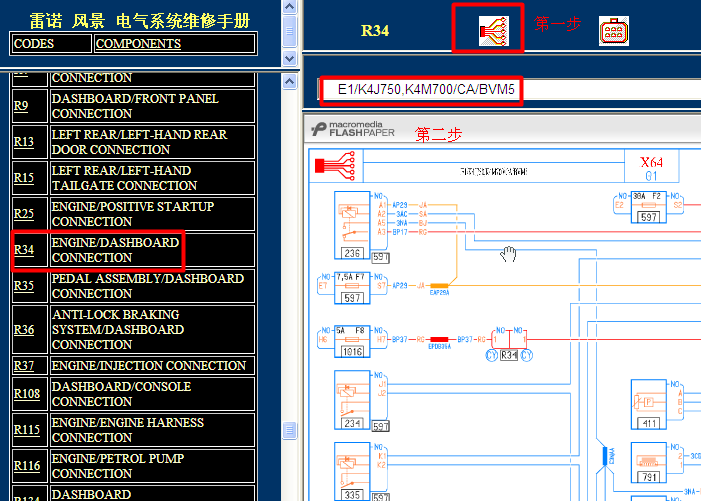The image size is (701, 501).
Task: Open the R13 code link
Action: (24, 142)
